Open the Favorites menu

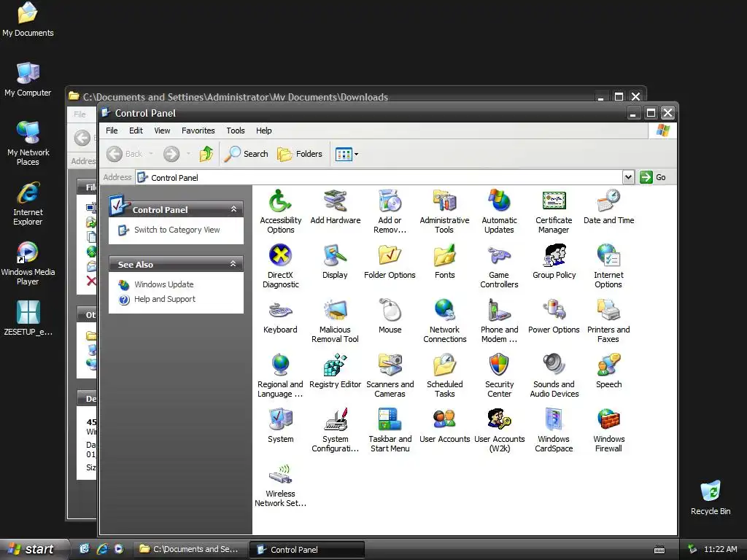pos(198,131)
